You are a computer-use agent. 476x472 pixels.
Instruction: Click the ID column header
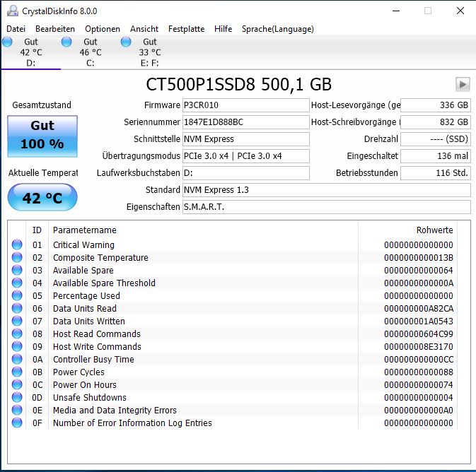(x=37, y=230)
